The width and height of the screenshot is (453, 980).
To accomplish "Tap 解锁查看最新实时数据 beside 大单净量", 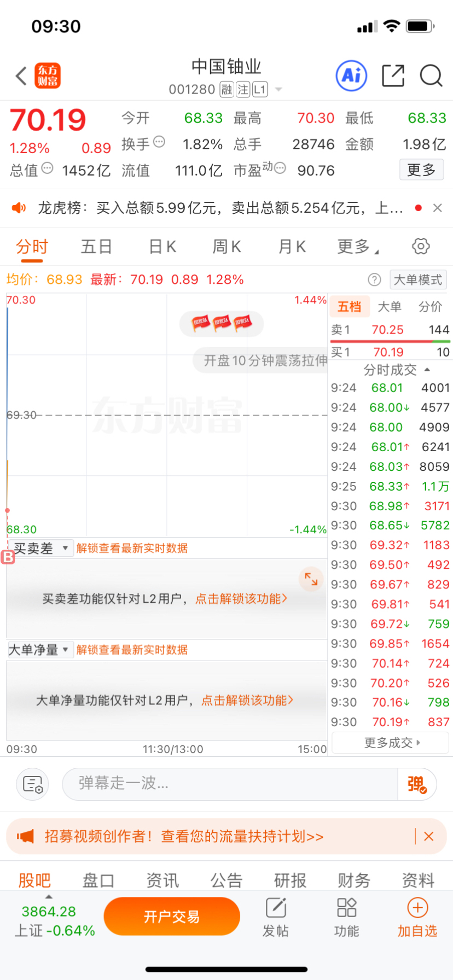I will [x=132, y=650].
